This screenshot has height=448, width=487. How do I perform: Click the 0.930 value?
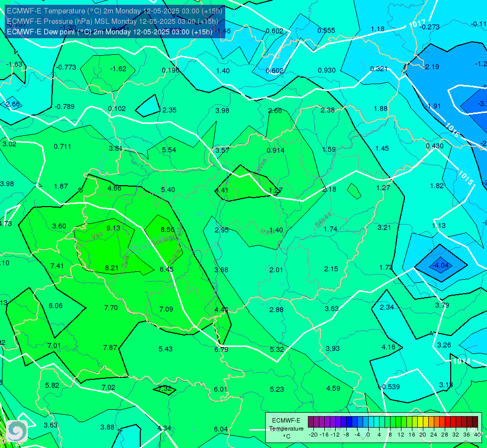(x=327, y=70)
